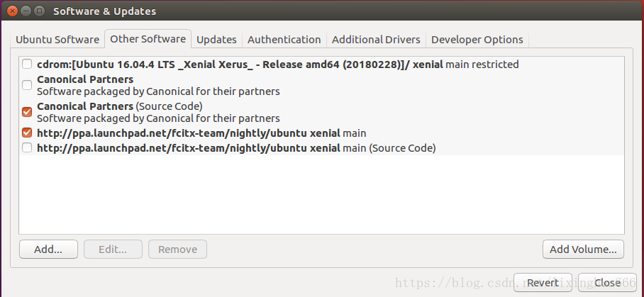Enable the cdrom Ubuntu 16.04.4 source checkbox
This screenshot has width=644, height=297.
point(27,64)
